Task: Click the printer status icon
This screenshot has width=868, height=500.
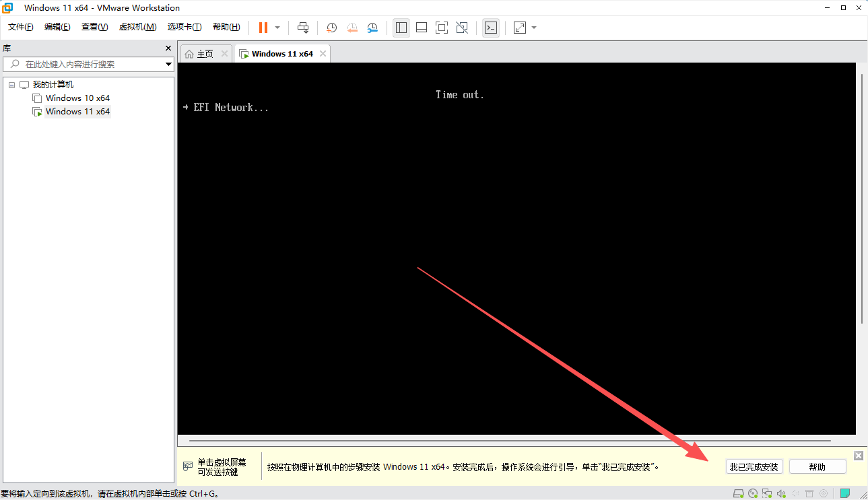Action: 810,493
